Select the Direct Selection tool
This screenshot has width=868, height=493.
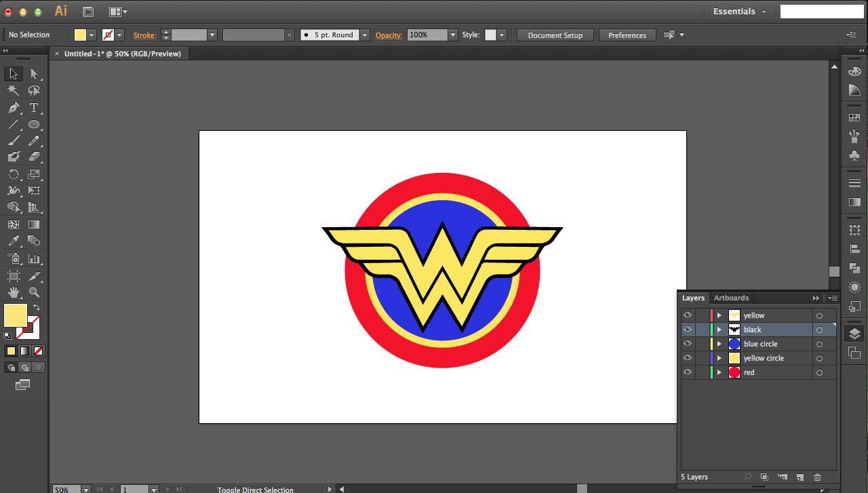click(34, 74)
